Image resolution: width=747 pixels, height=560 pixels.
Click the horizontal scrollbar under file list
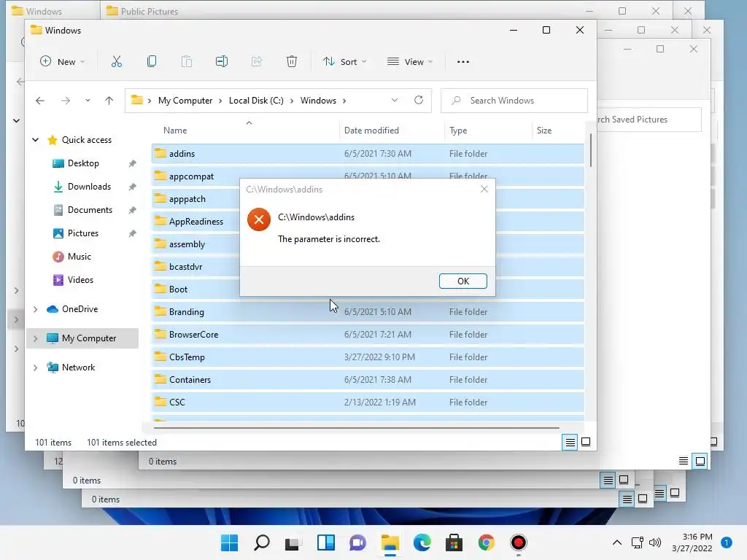click(356, 428)
